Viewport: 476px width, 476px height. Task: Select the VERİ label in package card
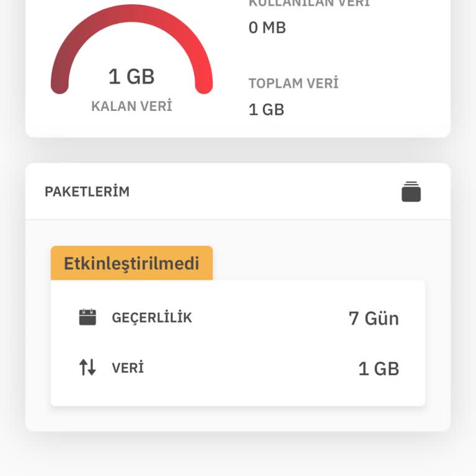(128, 368)
